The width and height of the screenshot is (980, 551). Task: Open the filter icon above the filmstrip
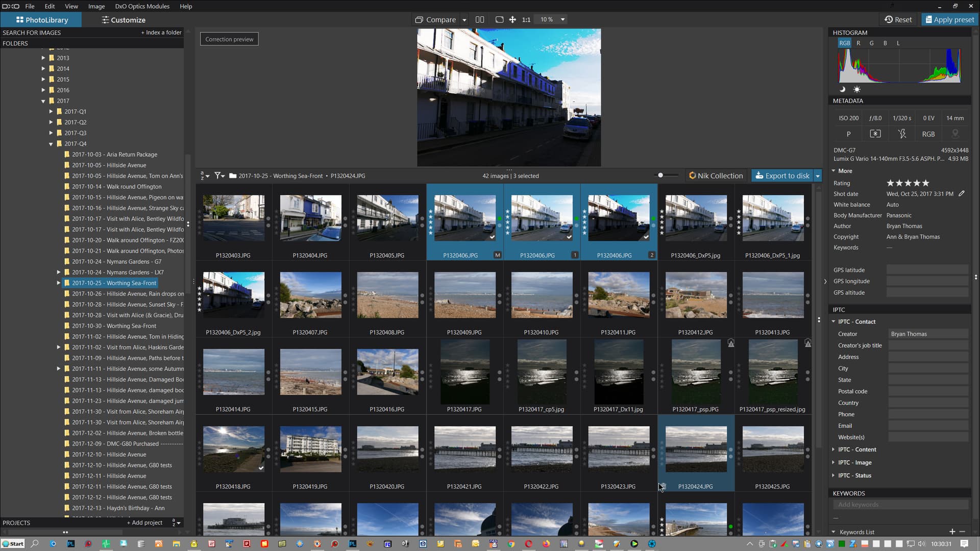pos(218,176)
